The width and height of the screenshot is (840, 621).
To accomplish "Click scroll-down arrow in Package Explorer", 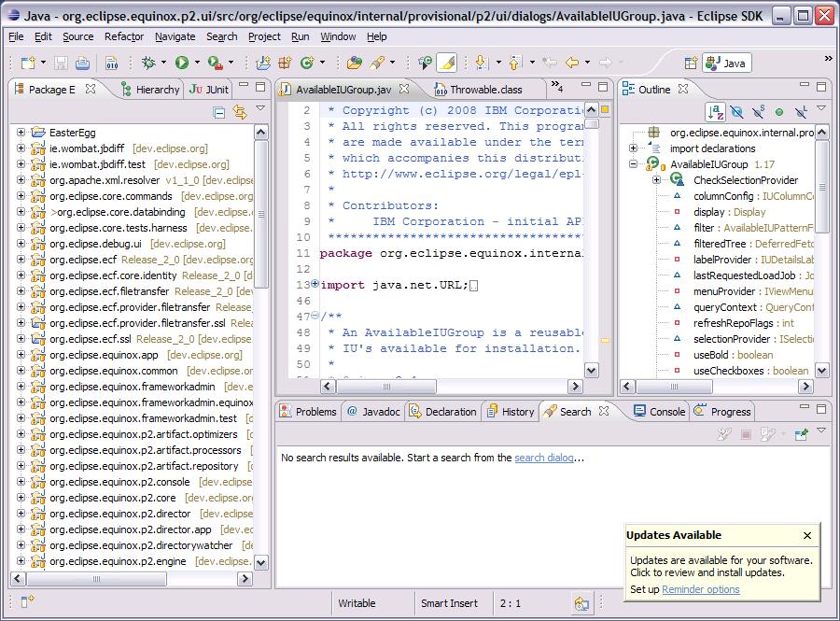I will point(261,562).
